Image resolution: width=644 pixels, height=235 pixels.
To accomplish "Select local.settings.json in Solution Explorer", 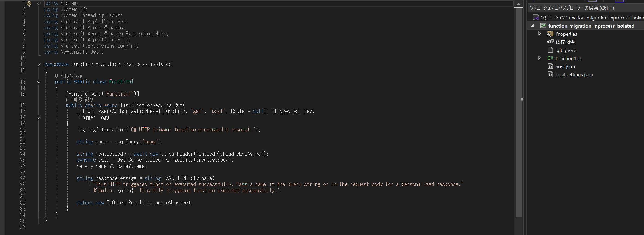I will 574,75.
